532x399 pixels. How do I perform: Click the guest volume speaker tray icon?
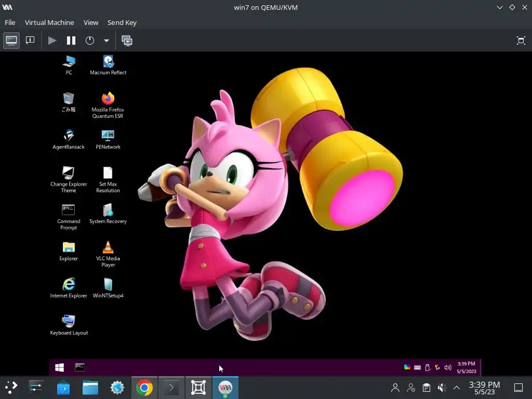[x=448, y=367]
